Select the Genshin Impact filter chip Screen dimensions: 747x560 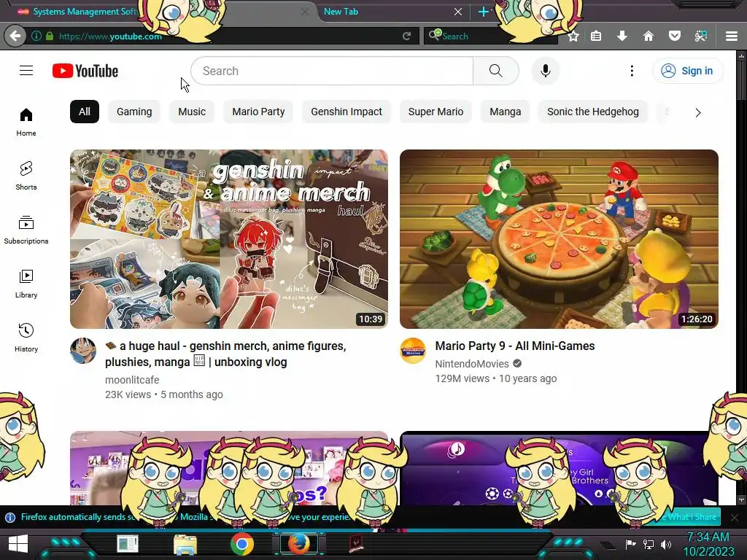click(x=347, y=112)
